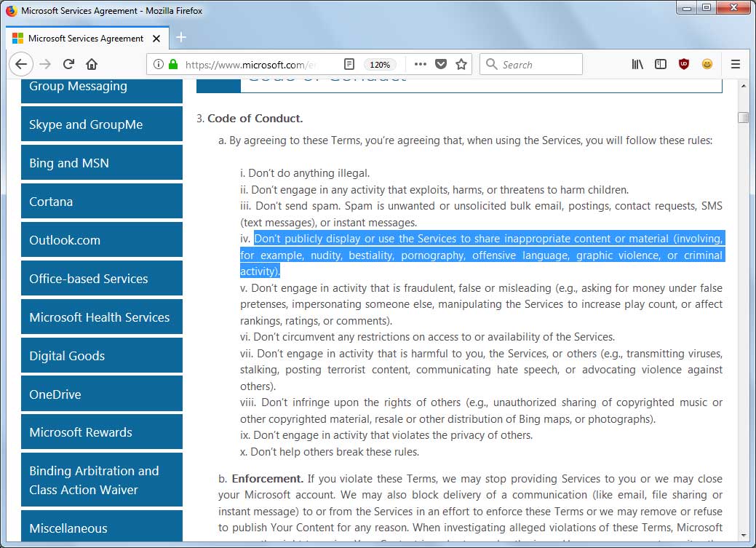Save this page to Pocket

[x=441, y=64]
